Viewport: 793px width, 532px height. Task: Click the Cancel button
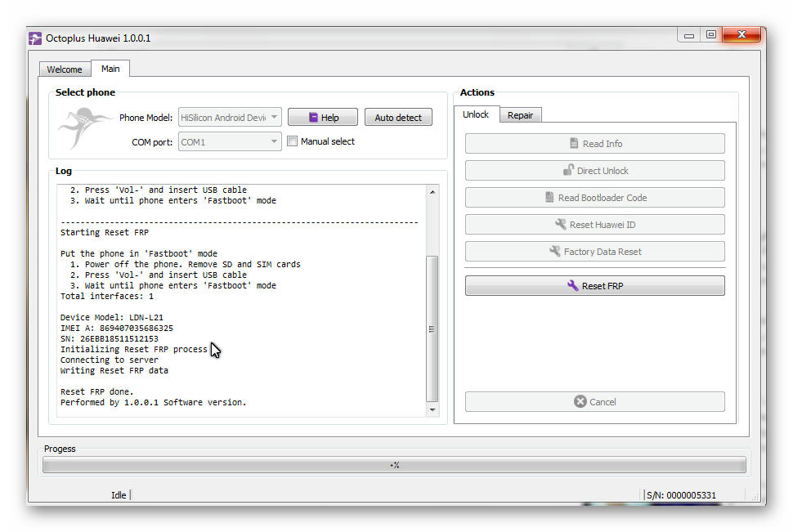[595, 402]
